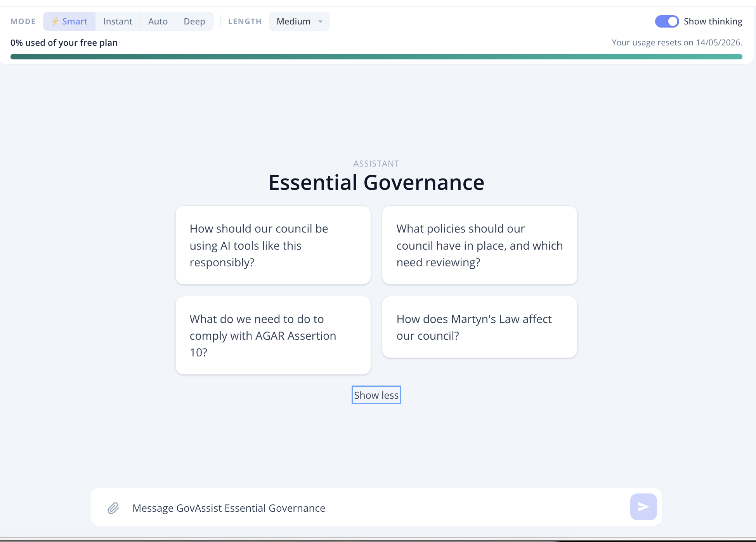The height and width of the screenshot is (542, 756).
Task: Choose the council policies reviewing suggestion card
Action: [480, 245]
